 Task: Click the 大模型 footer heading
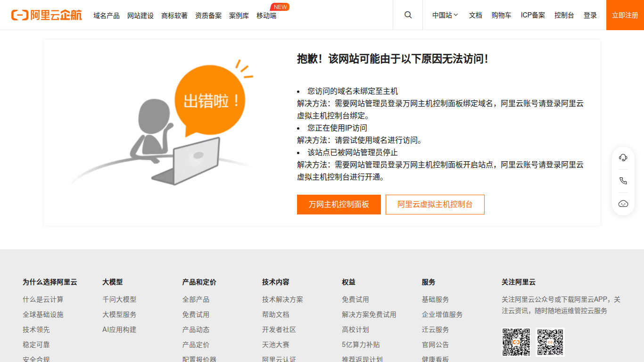(x=113, y=282)
